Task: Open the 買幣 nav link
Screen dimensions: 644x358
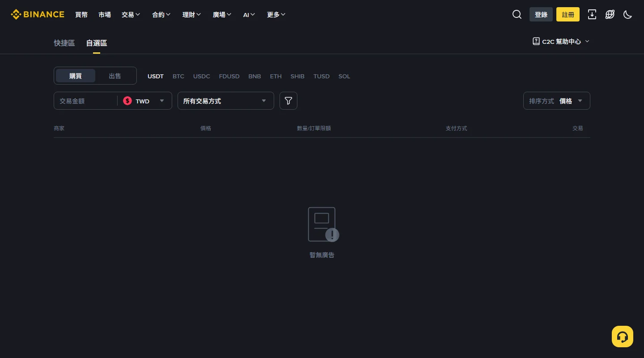Action: tap(81, 15)
